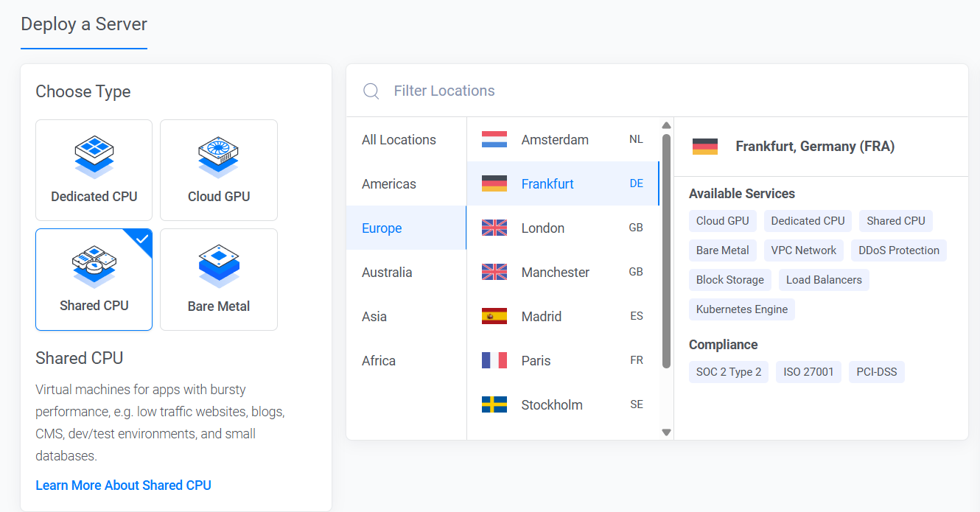Click the Choose Type heading
Image resolution: width=980 pixels, height=512 pixels.
point(83,91)
